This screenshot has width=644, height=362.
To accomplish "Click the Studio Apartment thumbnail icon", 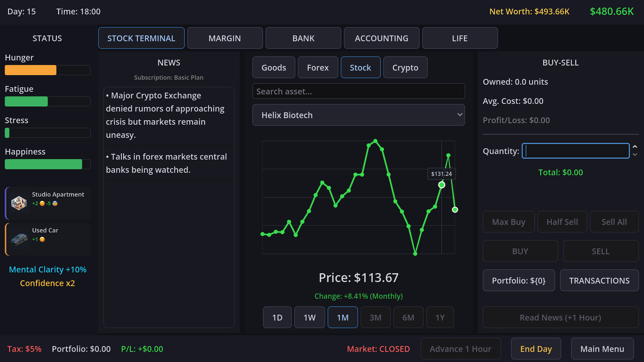I will [x=19, y=203].
